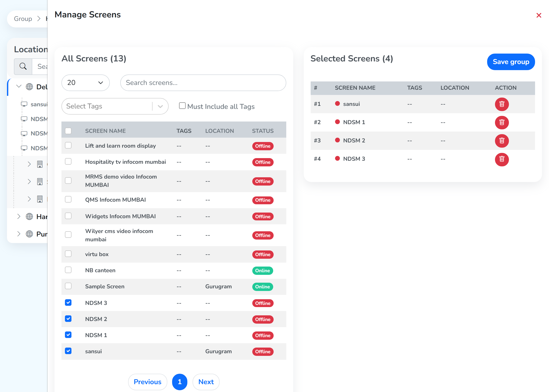Uncheck sansui in All Screens
549x392 pixels.
point(68,351)
